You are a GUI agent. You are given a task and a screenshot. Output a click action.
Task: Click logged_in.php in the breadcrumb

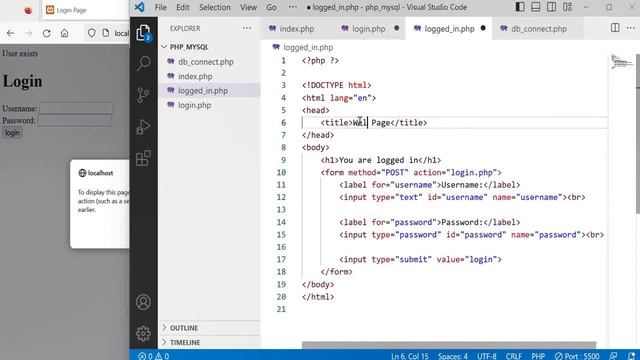pyautogui.click(x=308, y=47)
